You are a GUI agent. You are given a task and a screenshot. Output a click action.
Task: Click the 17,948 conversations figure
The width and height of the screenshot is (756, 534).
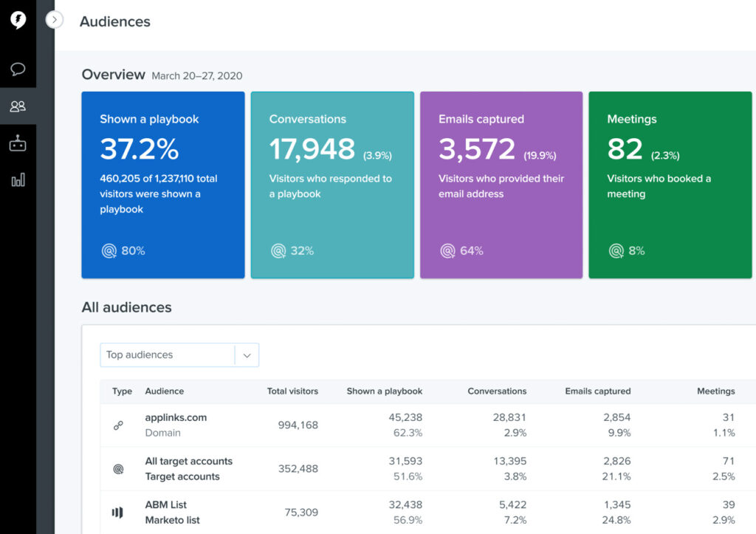312,148
